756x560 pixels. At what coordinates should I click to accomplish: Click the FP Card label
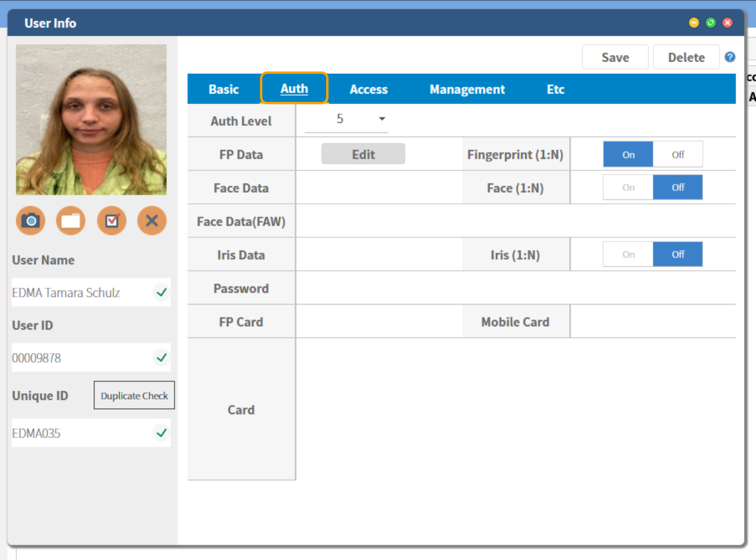tap(241, 322)
